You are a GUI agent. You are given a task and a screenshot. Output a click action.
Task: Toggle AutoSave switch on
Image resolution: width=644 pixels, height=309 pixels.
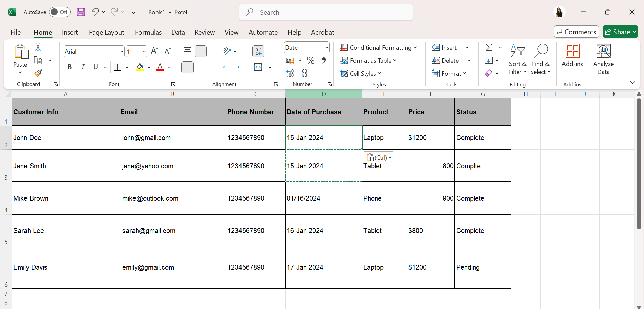[x=60, y=12]
